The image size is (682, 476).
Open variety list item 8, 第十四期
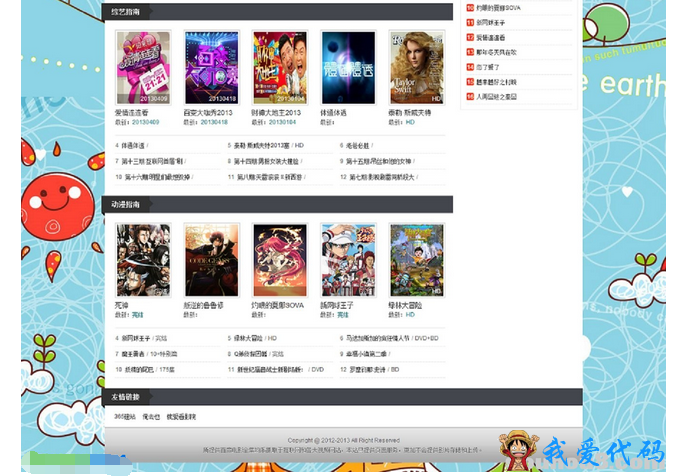tap(265, 161)
